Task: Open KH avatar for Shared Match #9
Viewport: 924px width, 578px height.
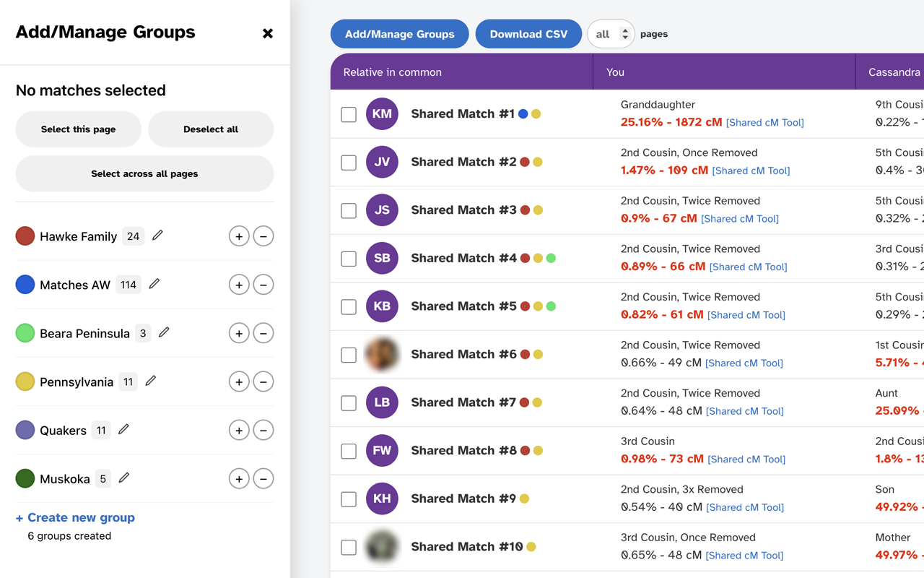Action: coord(382,499)
